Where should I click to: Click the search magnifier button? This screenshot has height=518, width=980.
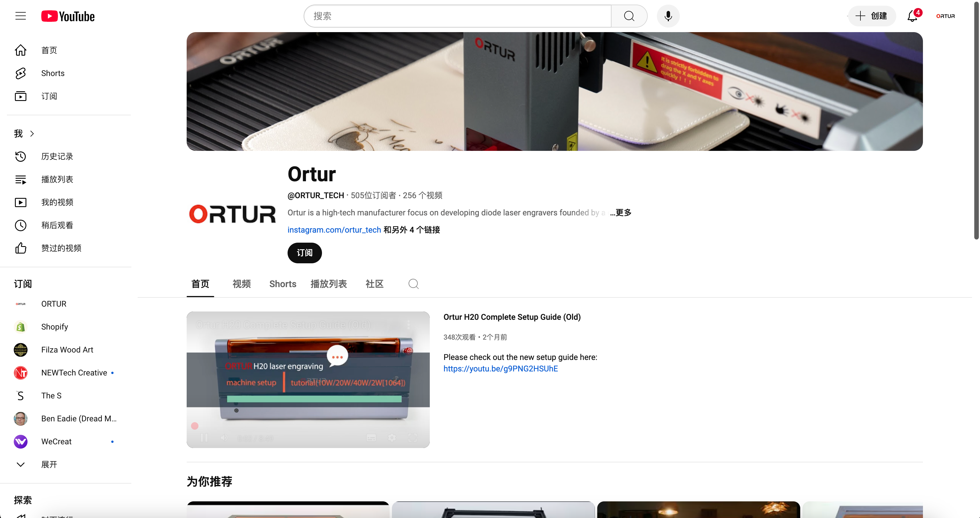click(629, 16)
